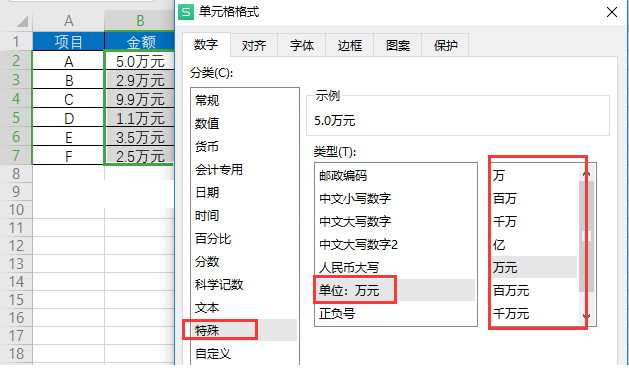The image size is (629, 370).
Task: Choose 中文大写数字 in type list
Action: click(395, 221)
